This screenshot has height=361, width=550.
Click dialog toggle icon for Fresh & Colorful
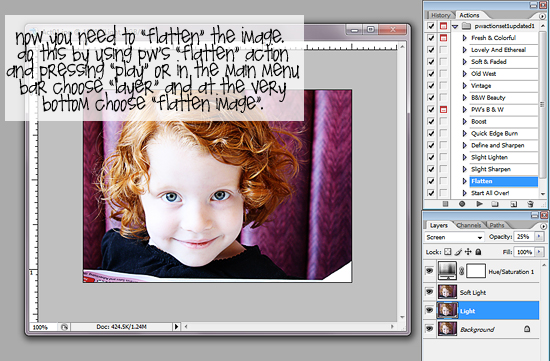pos(443,38)
